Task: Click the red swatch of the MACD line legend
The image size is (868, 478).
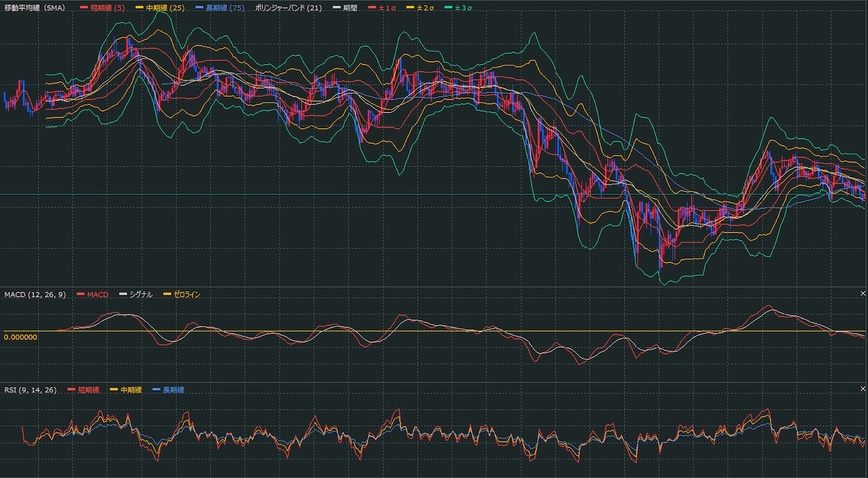Action: pos(80,294)
